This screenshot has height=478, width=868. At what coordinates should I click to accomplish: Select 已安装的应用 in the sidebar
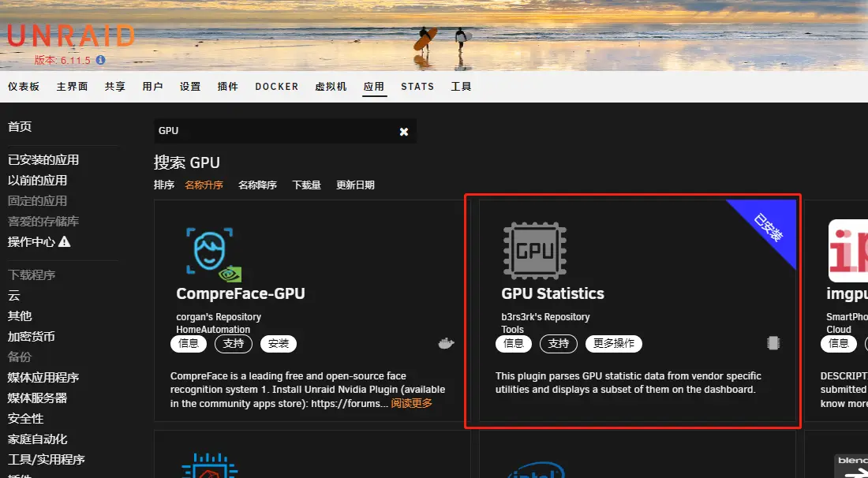coord(43,160)
